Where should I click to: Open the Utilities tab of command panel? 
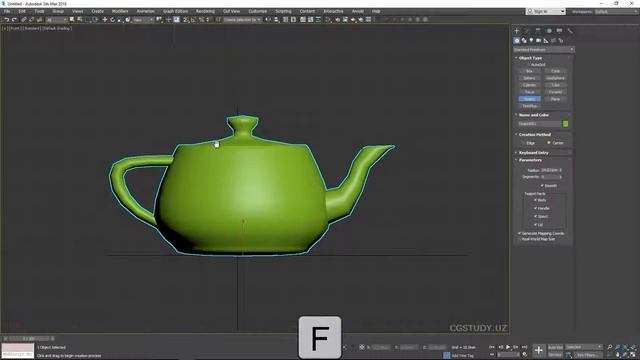tap(570, 31)
